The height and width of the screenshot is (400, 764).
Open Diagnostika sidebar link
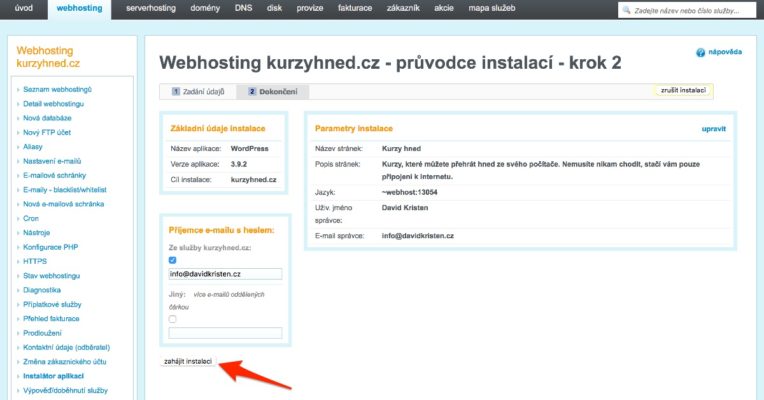pos(42,290)
